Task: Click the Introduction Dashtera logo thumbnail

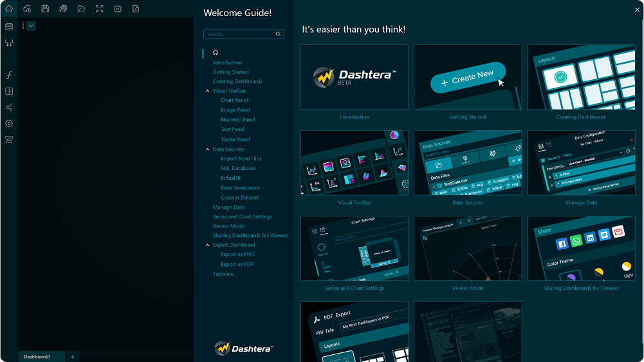Action: 354,77
